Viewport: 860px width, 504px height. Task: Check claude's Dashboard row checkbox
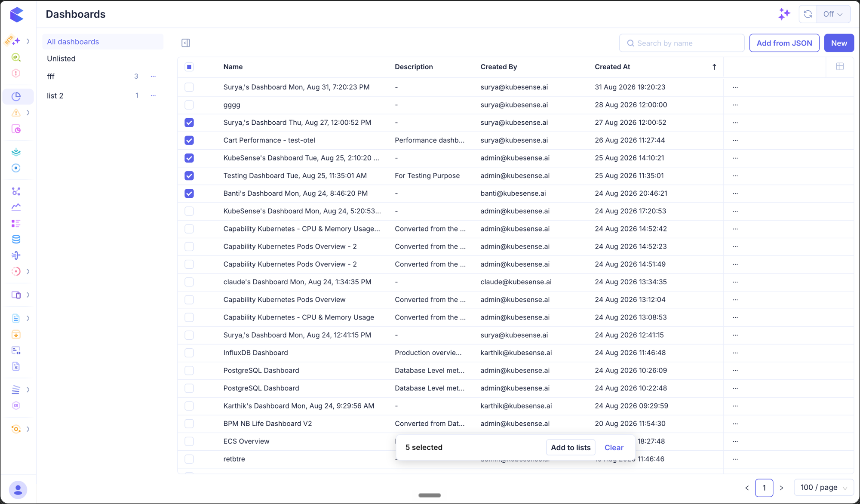click(x=189, y=282)
